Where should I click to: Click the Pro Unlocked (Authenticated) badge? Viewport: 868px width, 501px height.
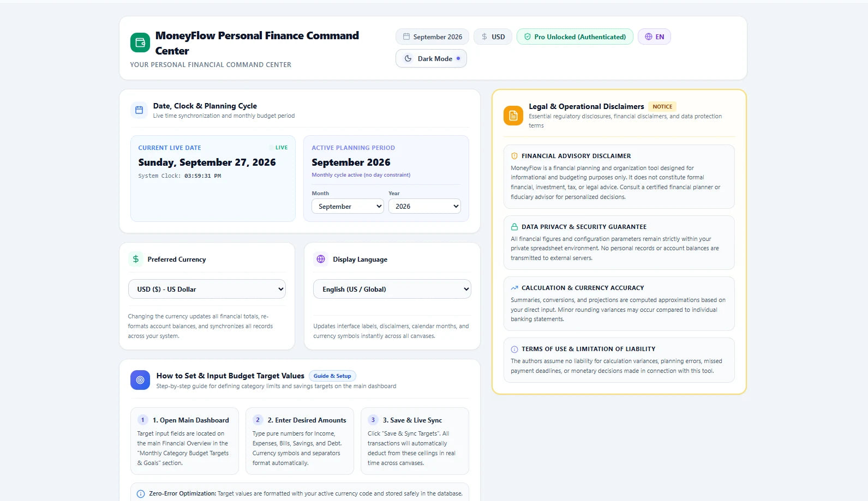[575, 37]
